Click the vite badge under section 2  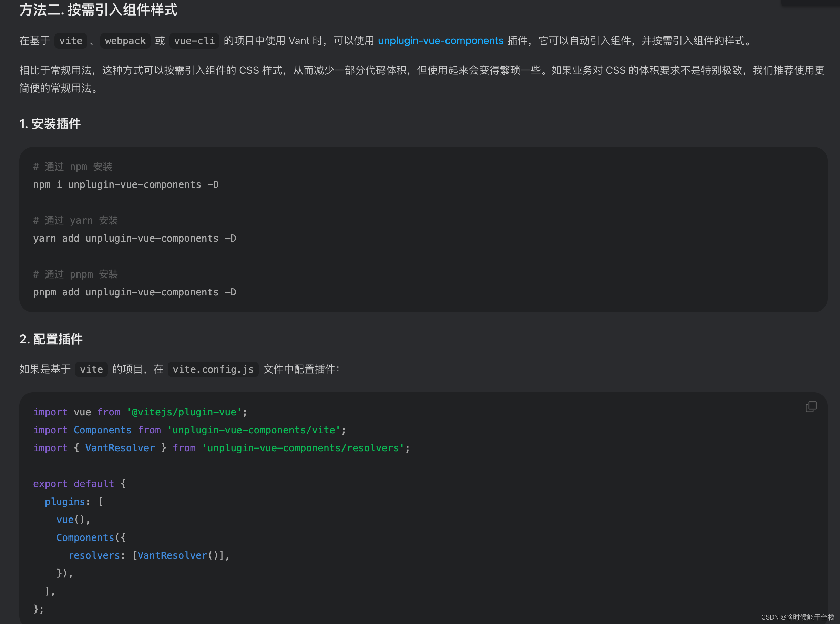click(x=91, y=370)
